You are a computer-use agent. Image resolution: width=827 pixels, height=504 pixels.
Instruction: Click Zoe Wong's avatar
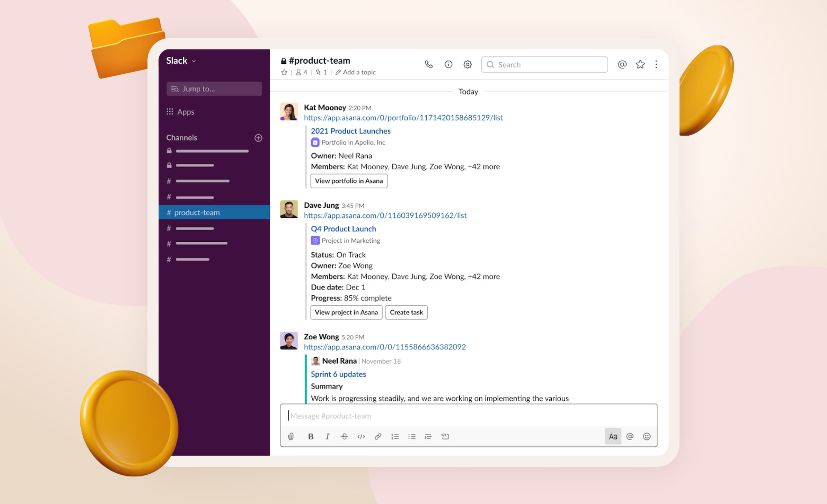coord(289,341)
